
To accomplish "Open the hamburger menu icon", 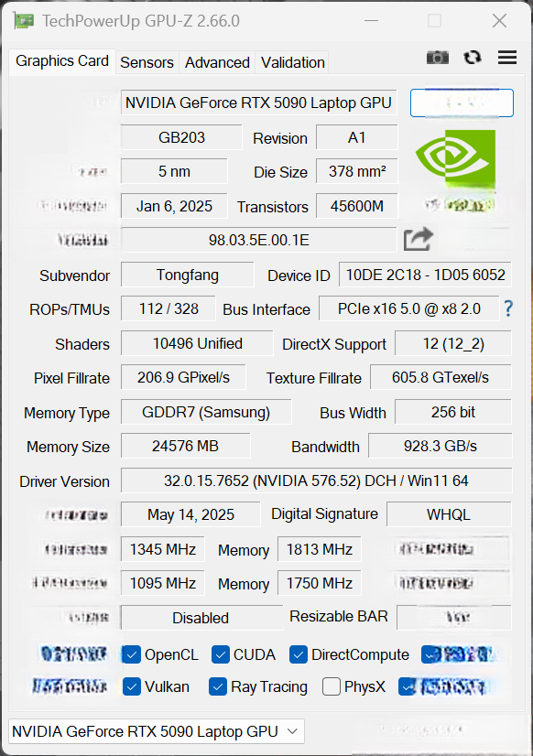I will (x=507, y=58).
